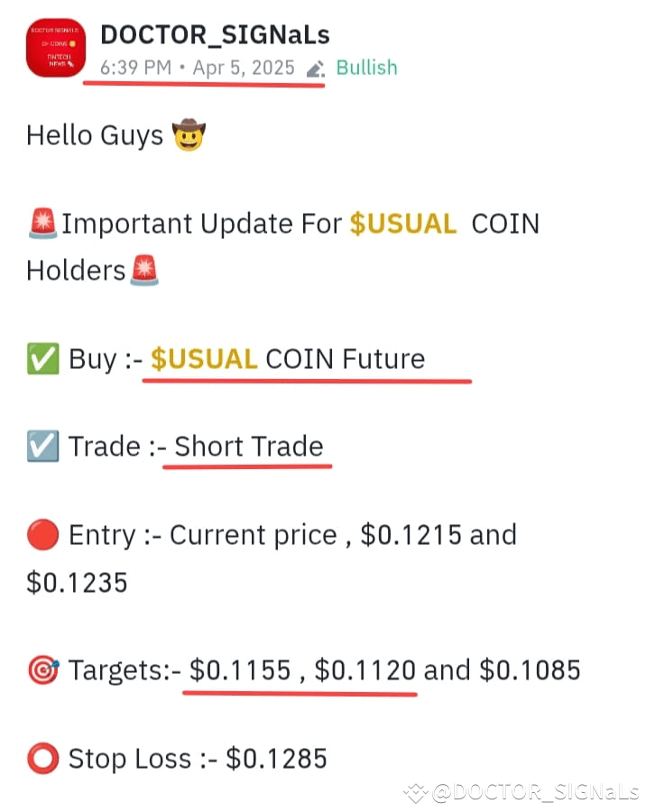The width and height of the screenshot is (646, 812).
Task: Click the Apr 5, 2025 date text
Action: (245, 68)
